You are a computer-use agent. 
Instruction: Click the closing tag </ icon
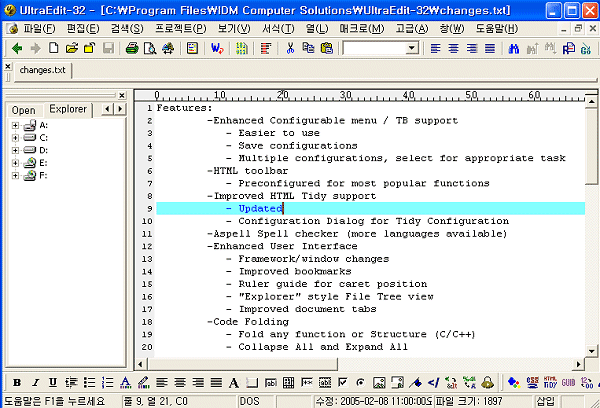click(x=434, y=382)
